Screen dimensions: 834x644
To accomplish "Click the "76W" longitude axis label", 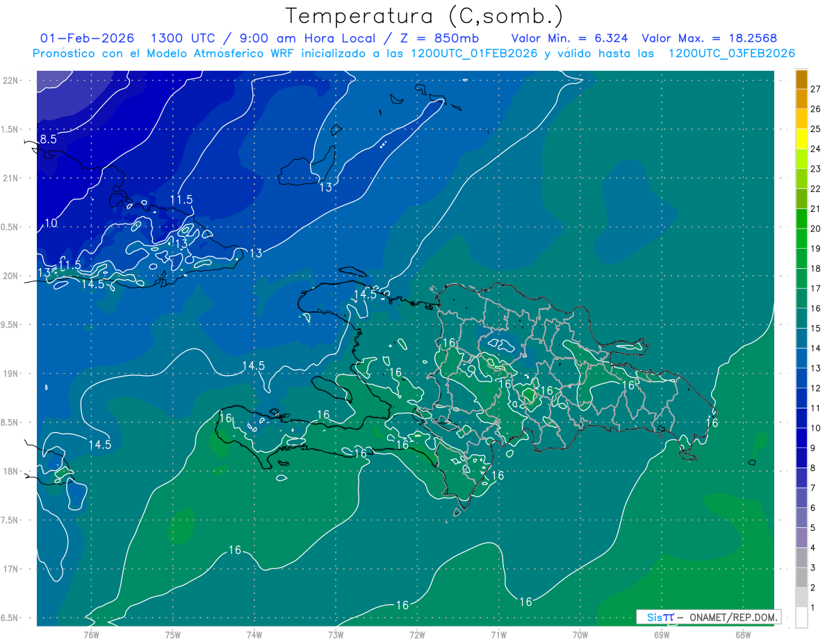I will coord(91,634).
